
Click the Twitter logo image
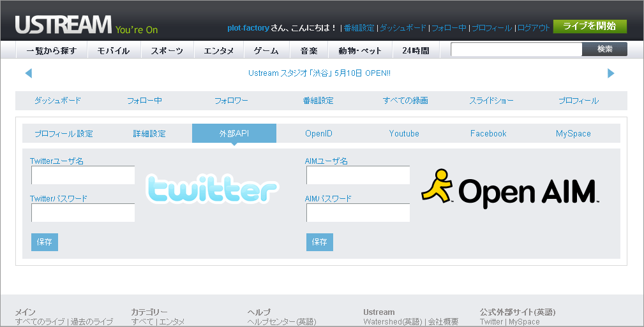tap(213, 189)
